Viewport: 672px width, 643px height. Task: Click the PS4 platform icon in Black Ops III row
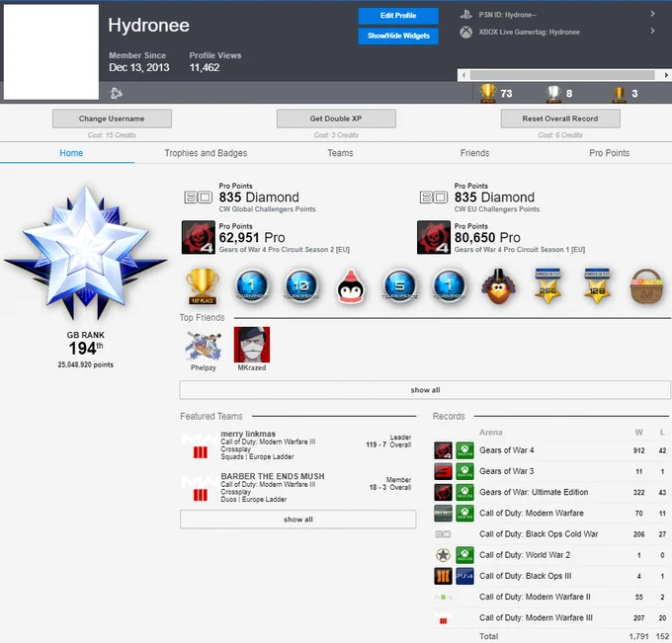464,576
